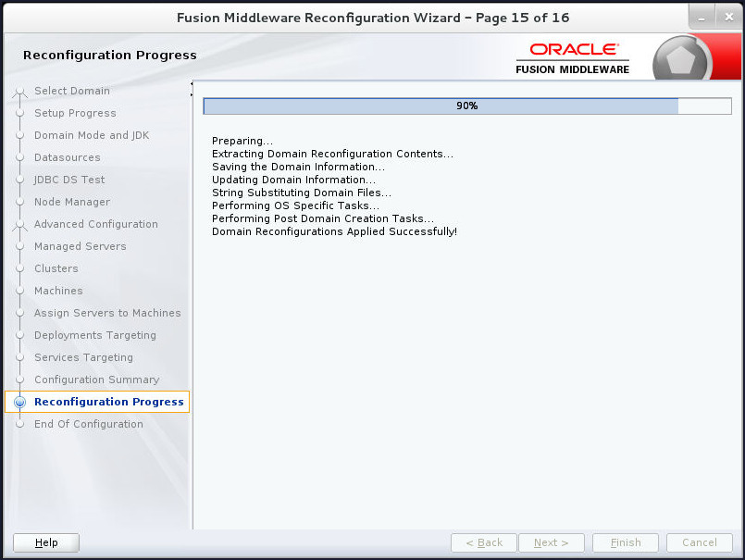
Task: Collapse the navigation pane with splitter arrow
Action: coord(192,83)
